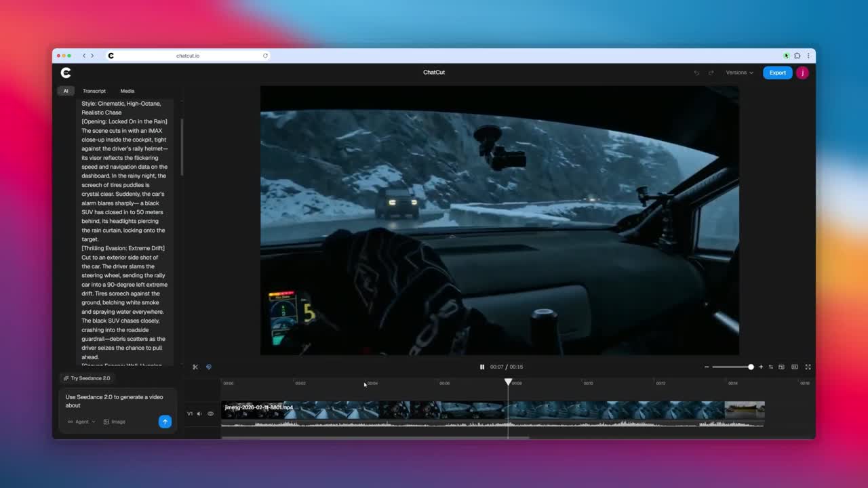Click the site icon in address bar
Image resolution: width=868 pixels, height=488 pixels.
[x=111, y=56]
